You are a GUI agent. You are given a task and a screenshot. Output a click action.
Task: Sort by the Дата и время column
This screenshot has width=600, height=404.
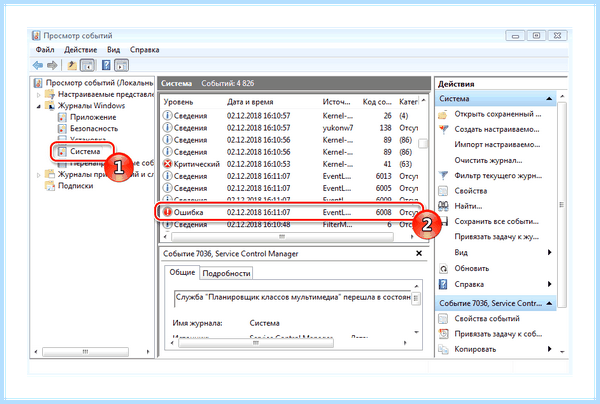[250, 102]
